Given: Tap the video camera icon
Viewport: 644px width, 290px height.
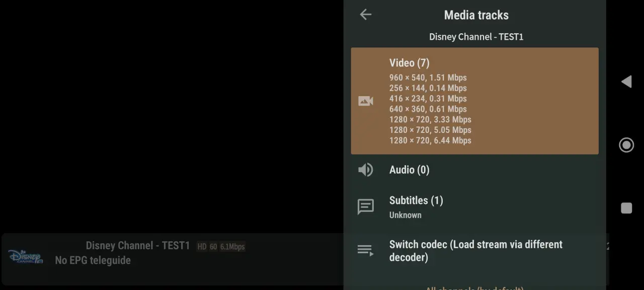Looking at the screenshot, I should [x=366, y=101].
